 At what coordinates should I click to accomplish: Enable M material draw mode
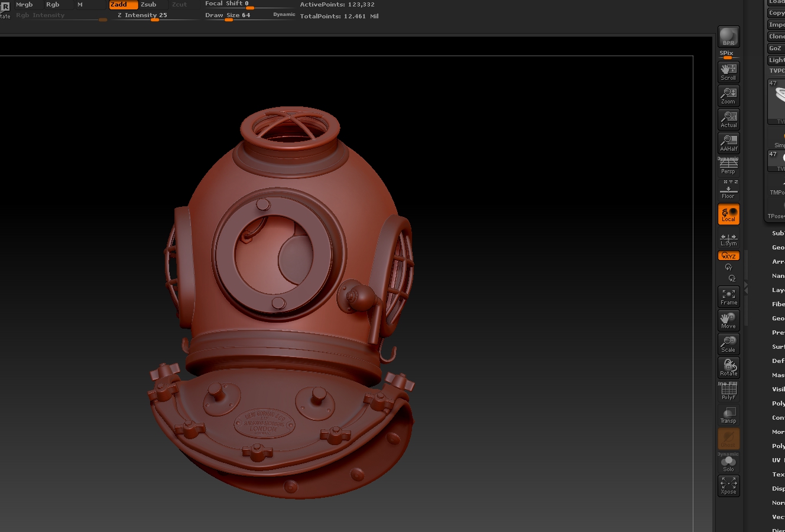[x=90, y=4]
